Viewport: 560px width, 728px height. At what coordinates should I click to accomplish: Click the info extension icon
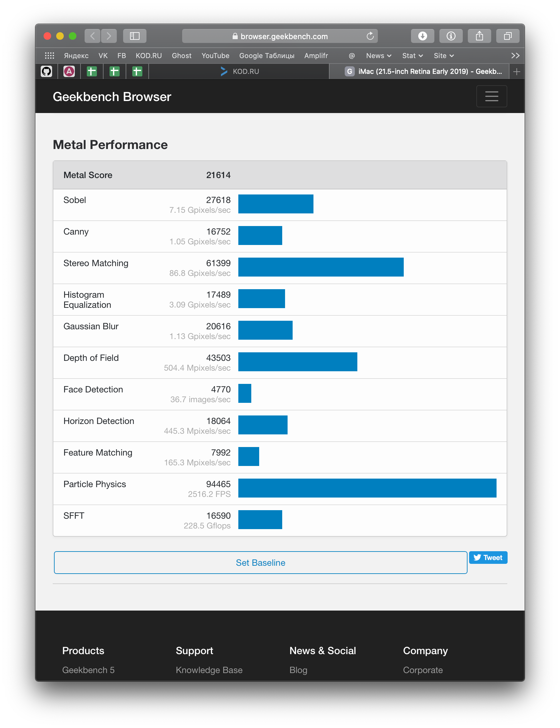[x=451, y=36]
